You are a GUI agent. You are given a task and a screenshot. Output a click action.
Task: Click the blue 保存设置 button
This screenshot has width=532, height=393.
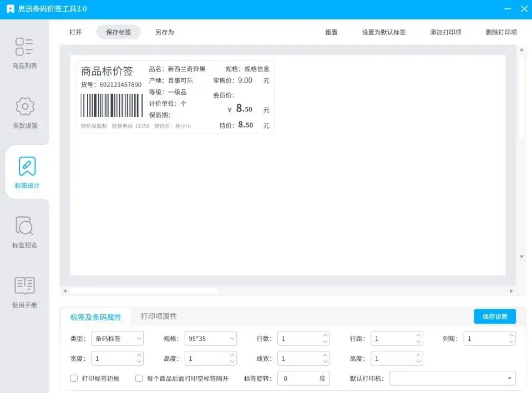coord(495,317)
